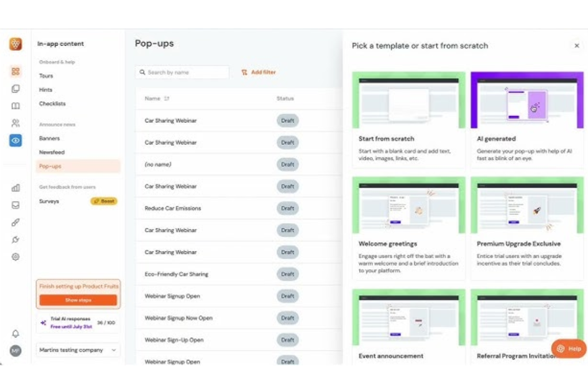Click the Show steps button
Image resolution: width=588 pixels, height=392 pixels.
(x=78, y=300)
